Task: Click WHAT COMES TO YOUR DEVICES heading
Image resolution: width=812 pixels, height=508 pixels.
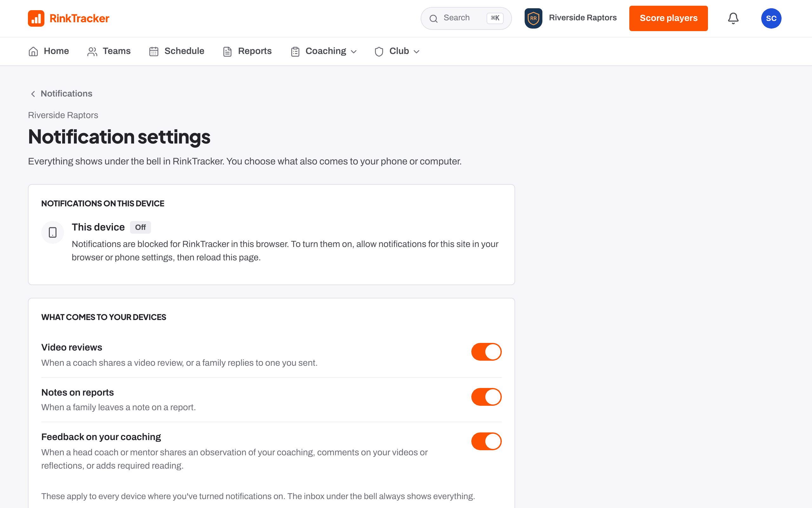Action: point(104,317)
